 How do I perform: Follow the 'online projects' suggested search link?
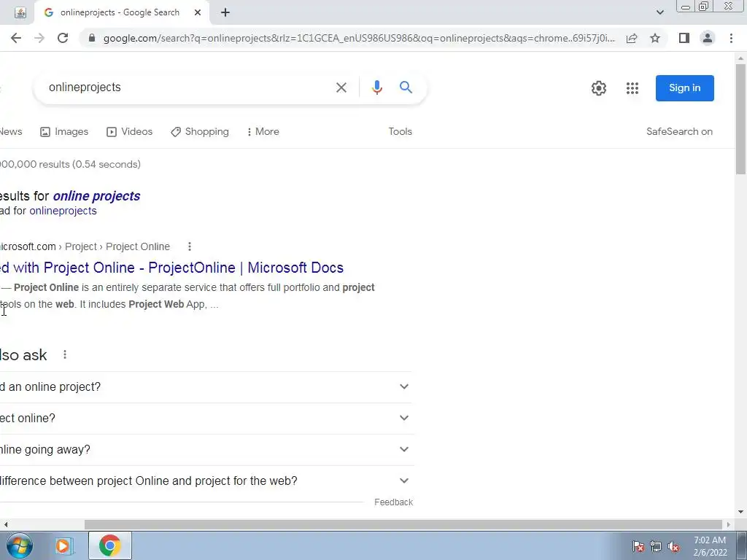coord(97,196)
